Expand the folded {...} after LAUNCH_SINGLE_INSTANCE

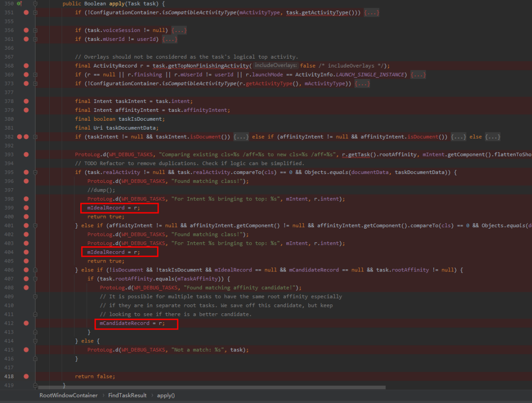[x=418, y=74]
